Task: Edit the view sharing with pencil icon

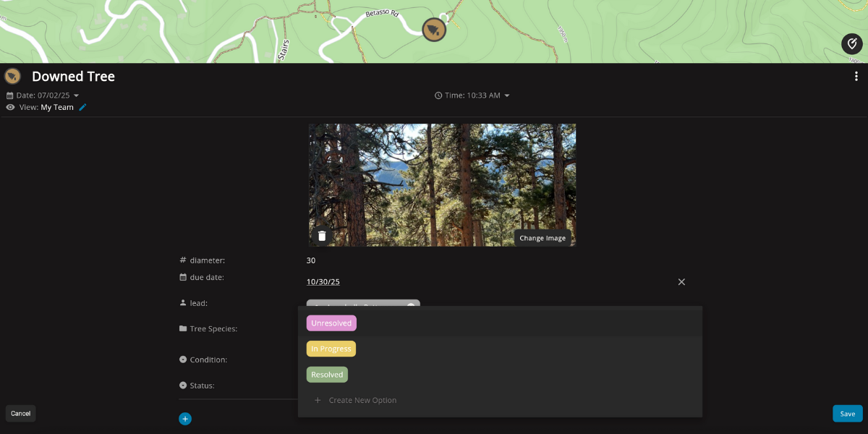Action: tap(82, 107)
